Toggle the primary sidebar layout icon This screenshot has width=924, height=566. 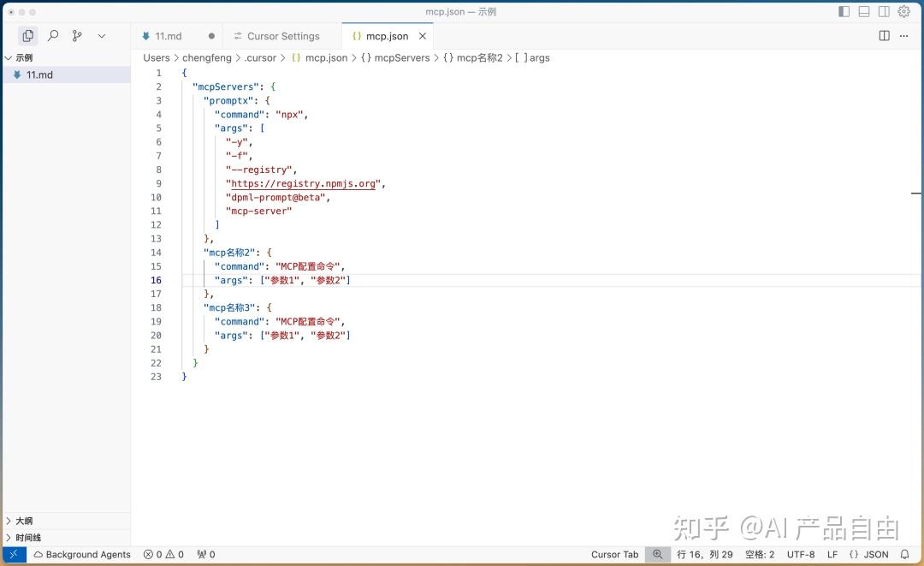coord(844,11)
